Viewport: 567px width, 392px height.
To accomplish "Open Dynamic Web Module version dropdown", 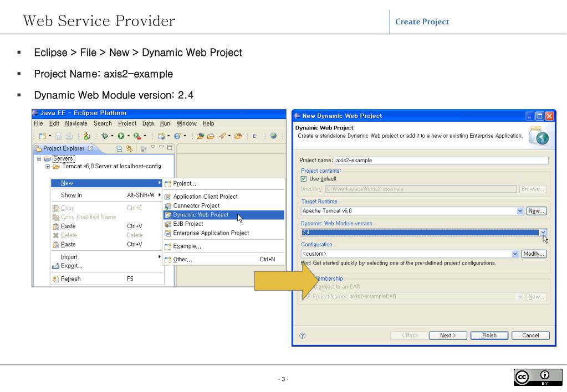I will point(543,233).
